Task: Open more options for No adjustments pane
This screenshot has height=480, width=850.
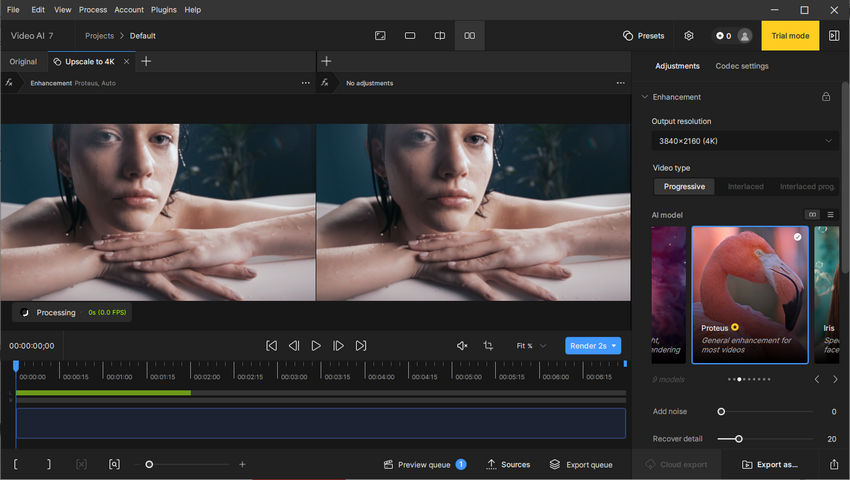Action: [621, 83]
